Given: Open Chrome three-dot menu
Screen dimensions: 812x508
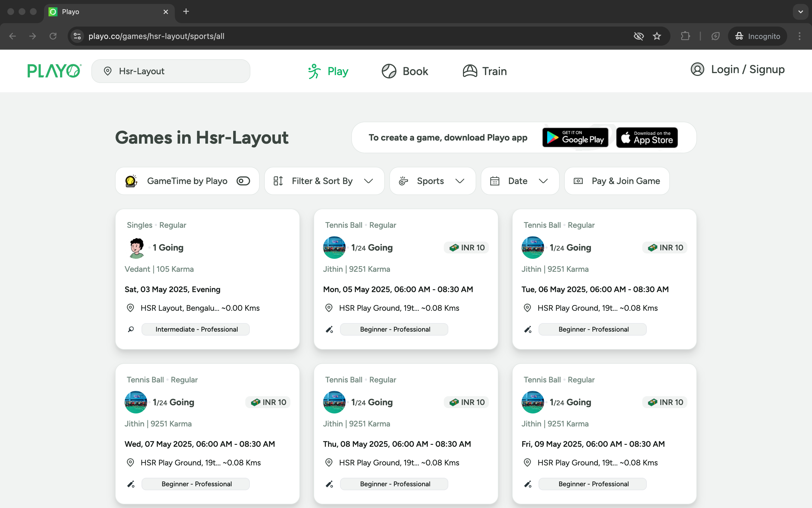Looking at the screenshot, I should [x=800, y=36].
